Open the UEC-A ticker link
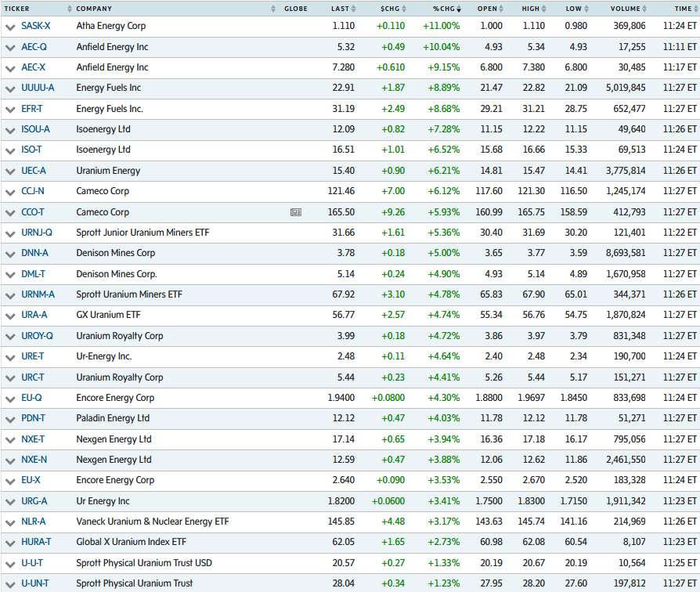 pyautogui.click(x=34, y=171)
